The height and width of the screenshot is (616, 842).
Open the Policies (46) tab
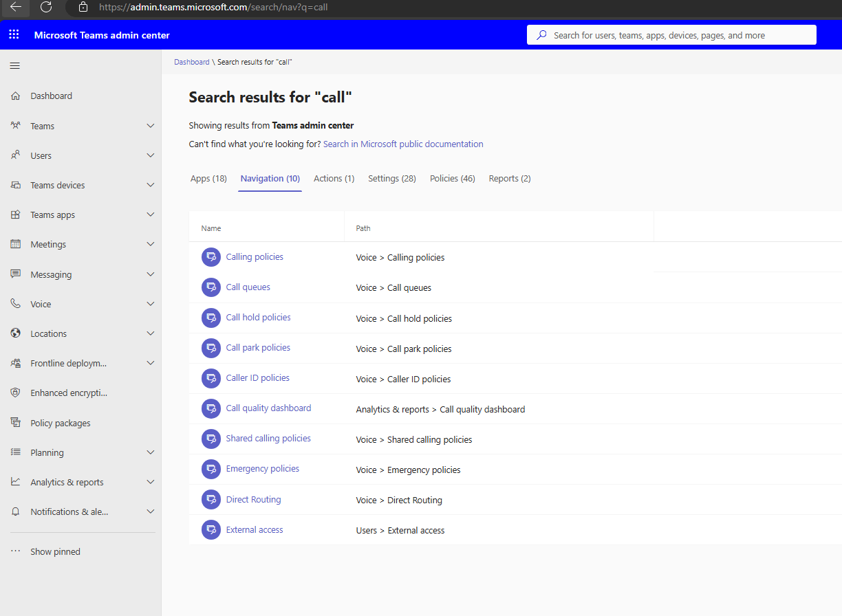coord(453,178)
